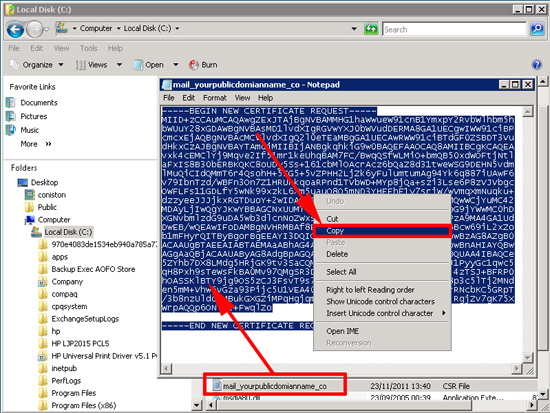Select the compaq folder icon
The height and width of the screenshot is (413, 550).
click(43, 294)
